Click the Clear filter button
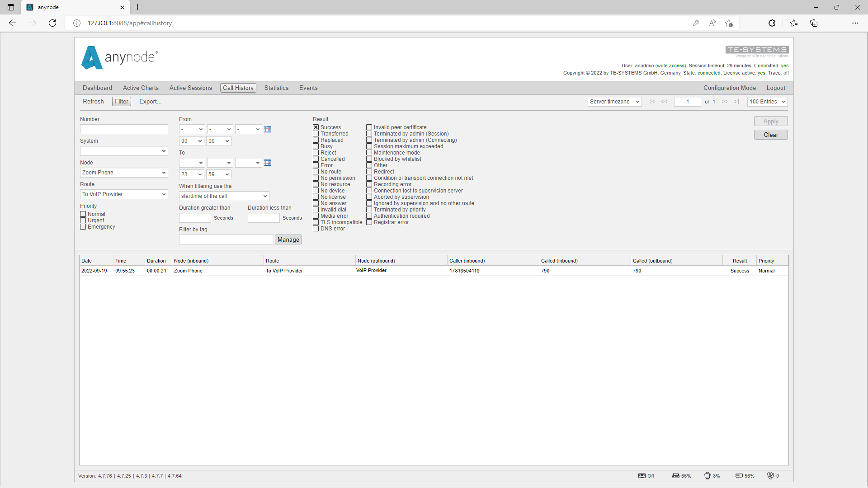This screenshot has width=868, height=488. (770, 135)
